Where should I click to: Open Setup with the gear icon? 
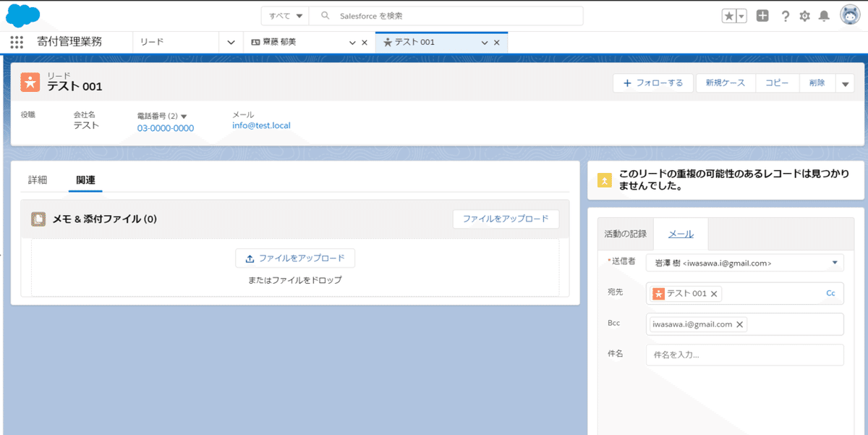(x=804, y=15)
